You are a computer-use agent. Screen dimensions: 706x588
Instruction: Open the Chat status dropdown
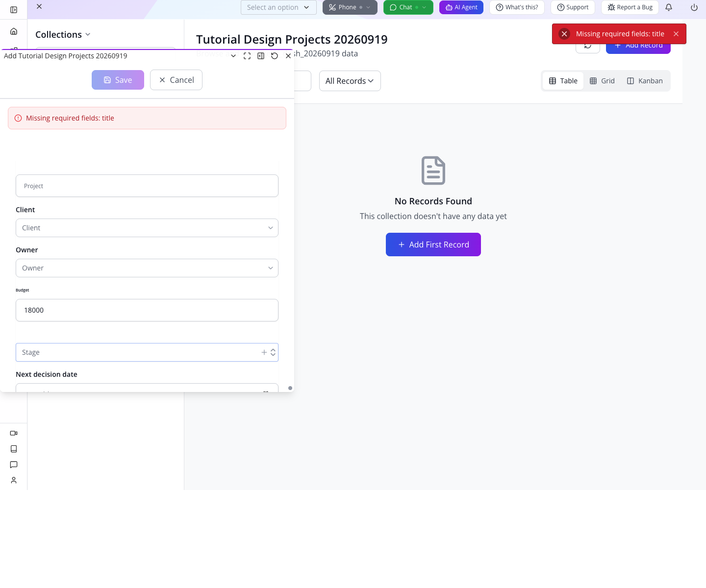coord(408,7)
